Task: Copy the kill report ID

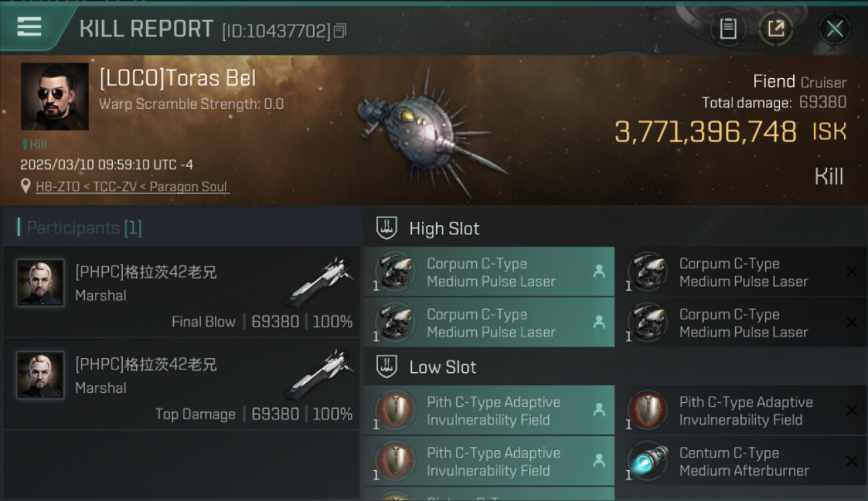Action: pyautogui.click(x=340, y=31)
